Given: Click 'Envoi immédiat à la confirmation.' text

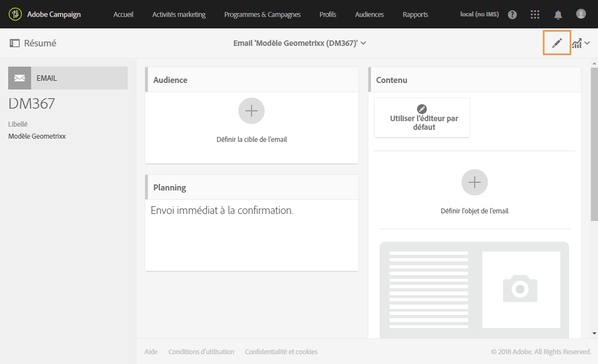Looking at the screenshot, I should 222,210.
